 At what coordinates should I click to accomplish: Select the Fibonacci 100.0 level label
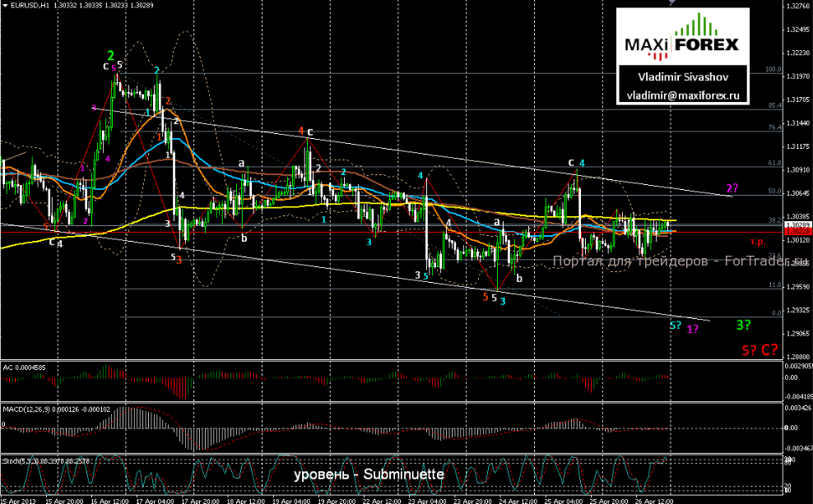774,69
